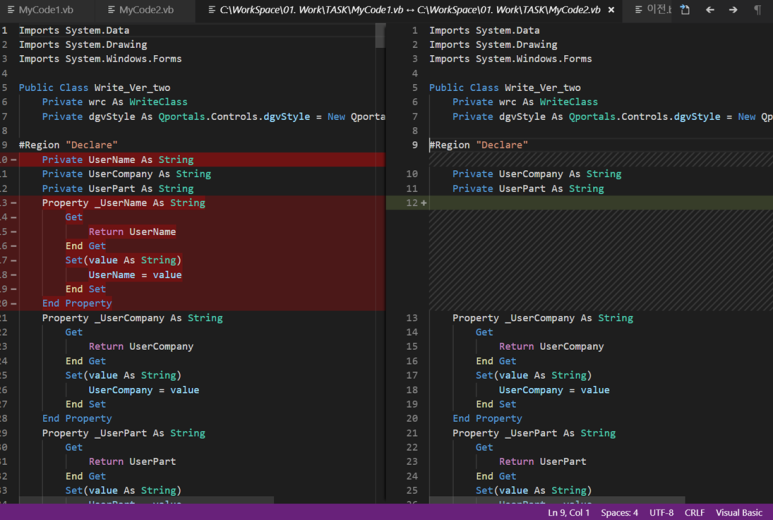Click the added empty line 12 in right pane
The height and width of the screenshot is (520, 773).
(x=601, y=203)
